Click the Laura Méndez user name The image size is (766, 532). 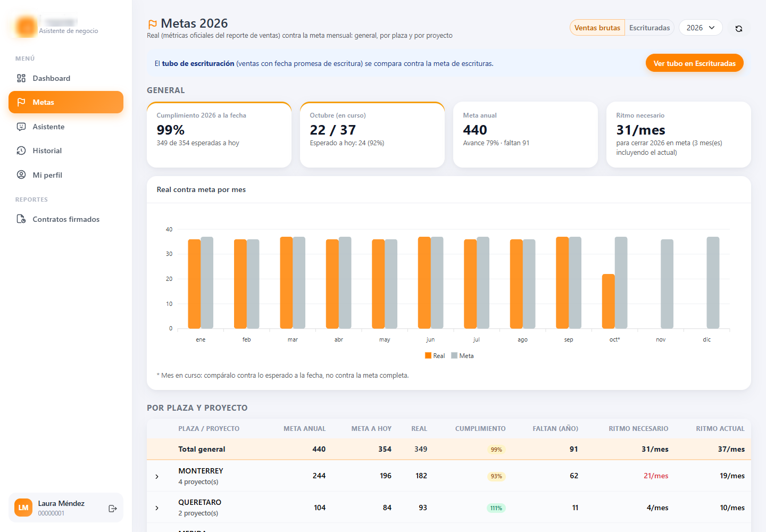coord(61,503)
